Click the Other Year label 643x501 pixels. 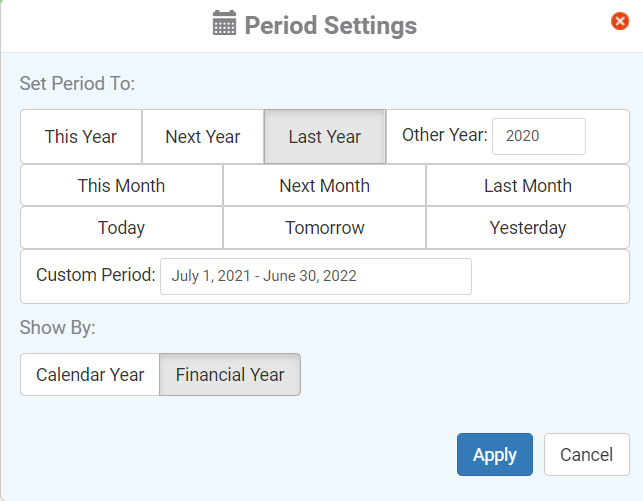(x=445, y=135)
